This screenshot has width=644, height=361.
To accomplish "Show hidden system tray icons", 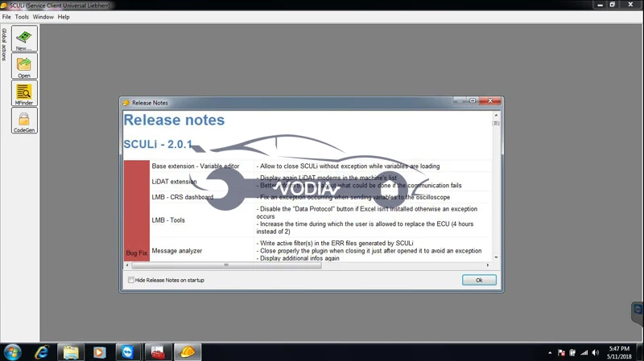I will coord(550,353).
